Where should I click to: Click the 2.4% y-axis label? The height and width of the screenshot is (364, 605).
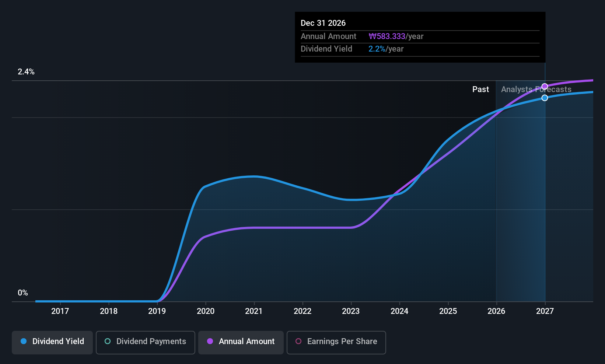pos(26,72)
